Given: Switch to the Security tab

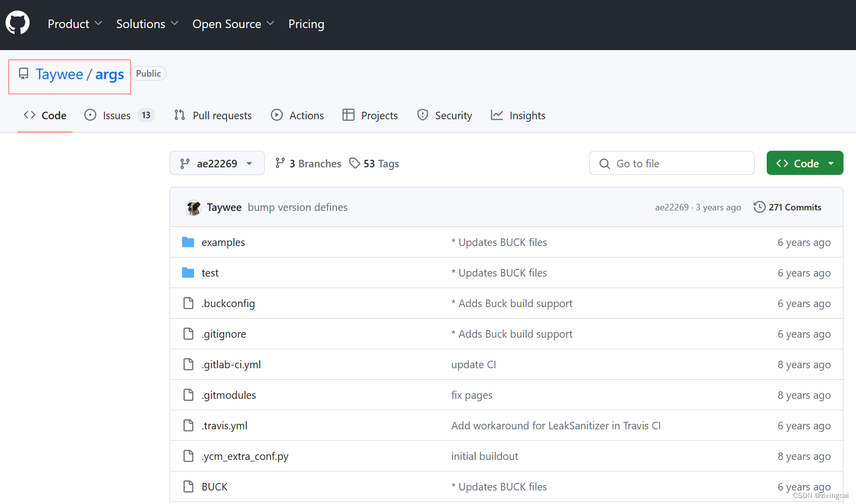Looking at the screenshot, I should (x=445, y=115).
